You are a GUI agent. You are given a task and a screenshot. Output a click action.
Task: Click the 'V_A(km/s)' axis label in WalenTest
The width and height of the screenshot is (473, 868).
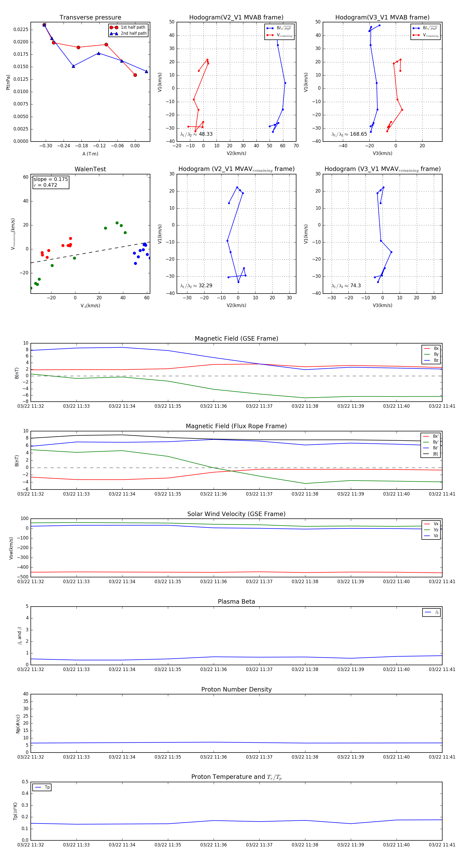90,306
